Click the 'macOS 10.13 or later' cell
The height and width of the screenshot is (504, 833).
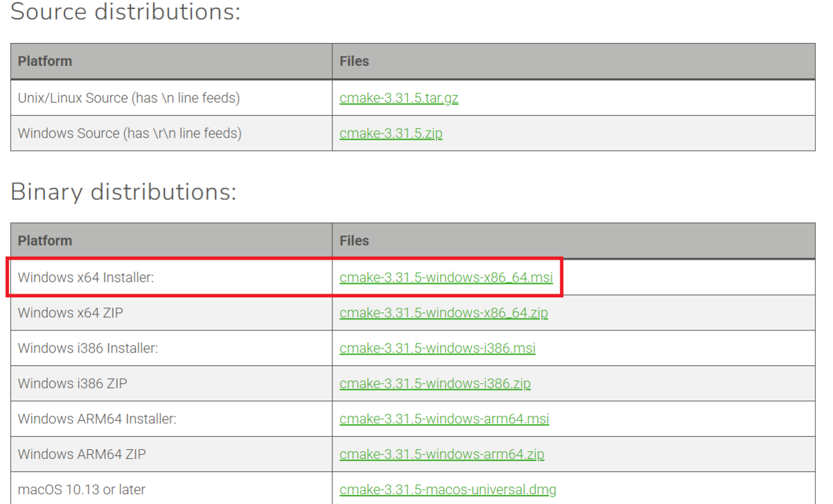pos(171,489)
